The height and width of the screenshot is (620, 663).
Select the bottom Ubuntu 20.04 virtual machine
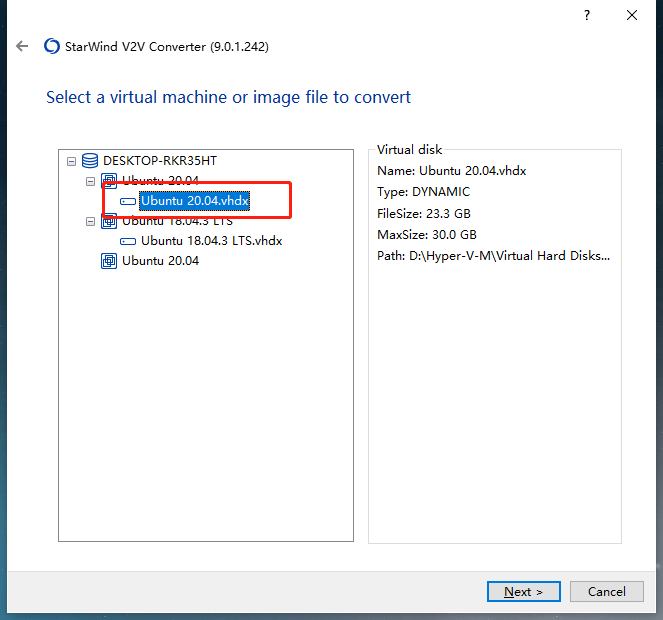(160, 261)
